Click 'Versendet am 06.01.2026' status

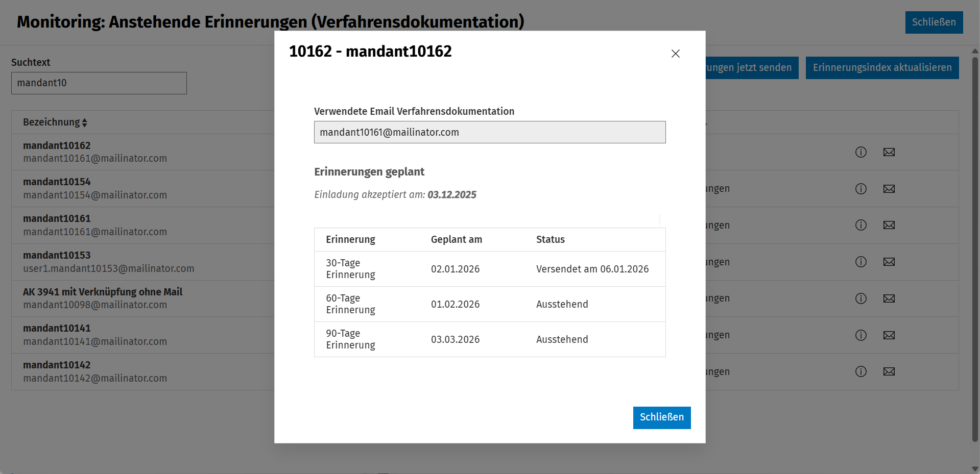592,269
